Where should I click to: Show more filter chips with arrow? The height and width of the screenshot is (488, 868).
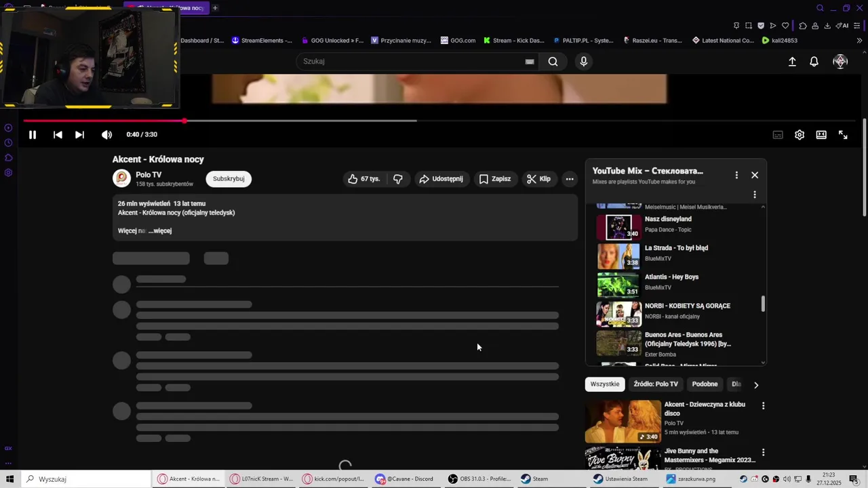(756, 385)
